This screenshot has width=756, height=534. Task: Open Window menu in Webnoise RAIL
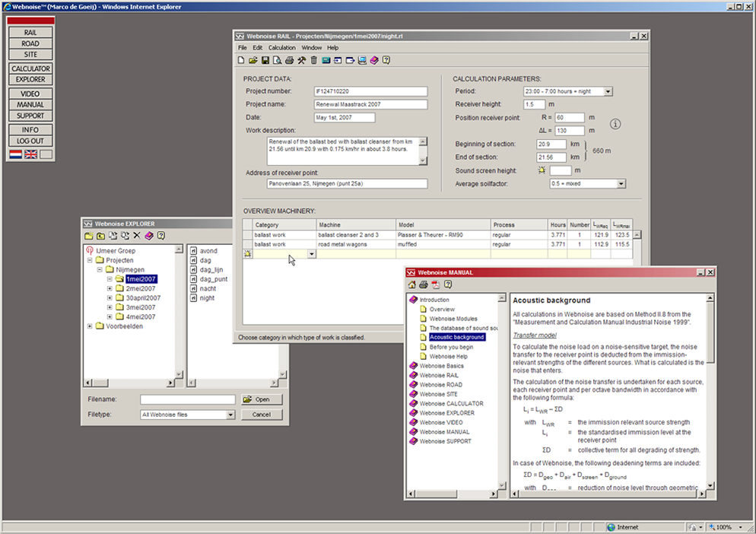[x=312, y=48]
